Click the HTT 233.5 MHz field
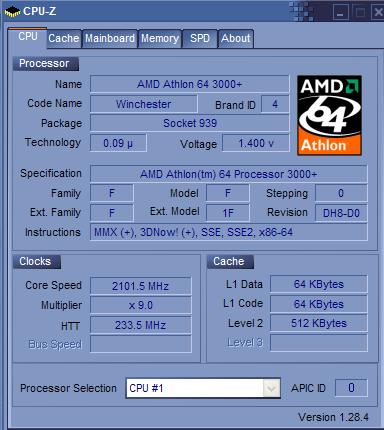 click(x=141, y=325)
